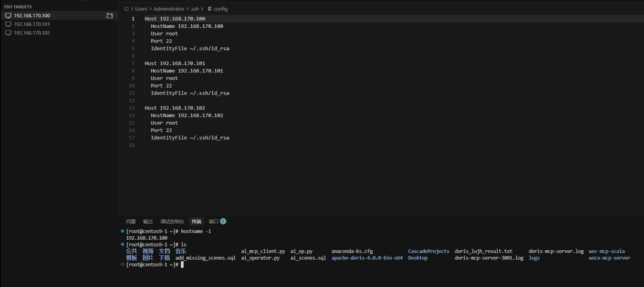This screenshot has width=644, height=287.
Task: Click ai_operator.py in terminal listing
Action: 260,258
